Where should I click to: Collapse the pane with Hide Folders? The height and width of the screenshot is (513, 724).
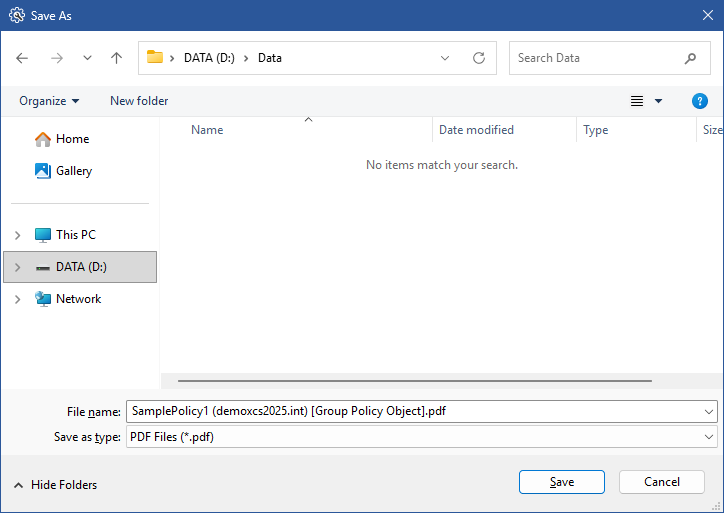tap(56, 485)
